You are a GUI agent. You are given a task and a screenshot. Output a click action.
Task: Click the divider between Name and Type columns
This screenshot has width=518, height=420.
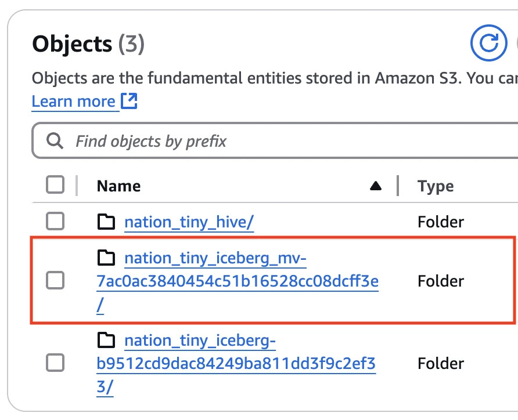pos(398,186)
